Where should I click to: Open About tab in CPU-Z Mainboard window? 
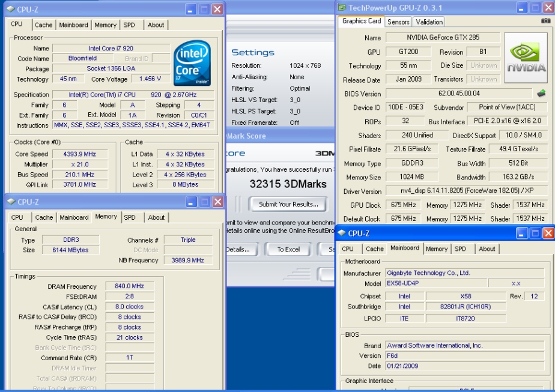[487, 249]
